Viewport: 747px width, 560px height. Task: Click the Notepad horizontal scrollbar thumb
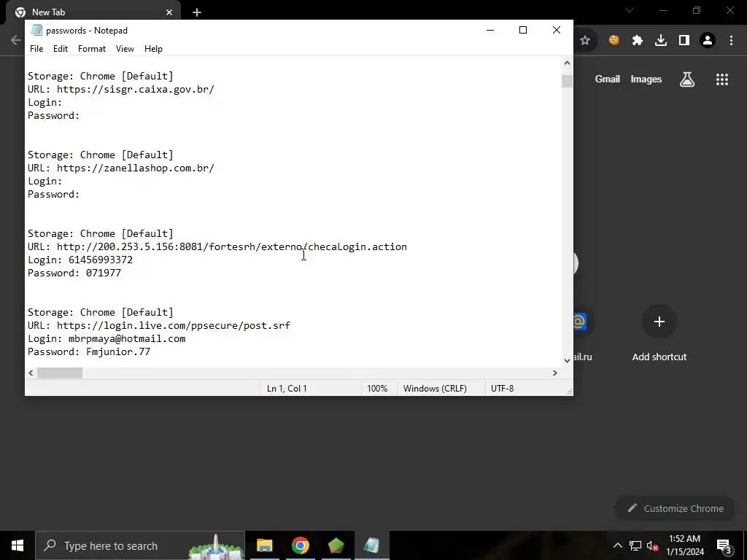point(60,373)
